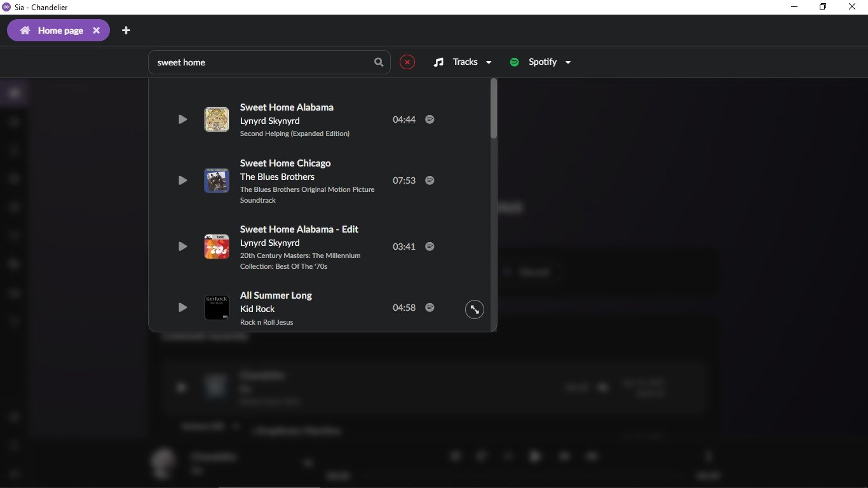Click Rock n Roll Jesus album cover
The width and height of the screenshot is (868, 488).
[217, 308]
